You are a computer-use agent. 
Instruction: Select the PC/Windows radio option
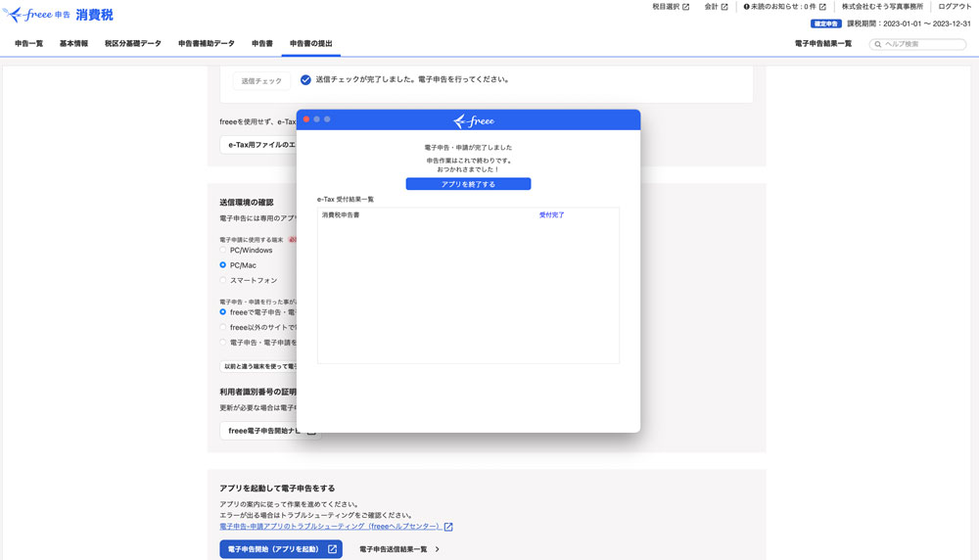click(x=223, y=251)
